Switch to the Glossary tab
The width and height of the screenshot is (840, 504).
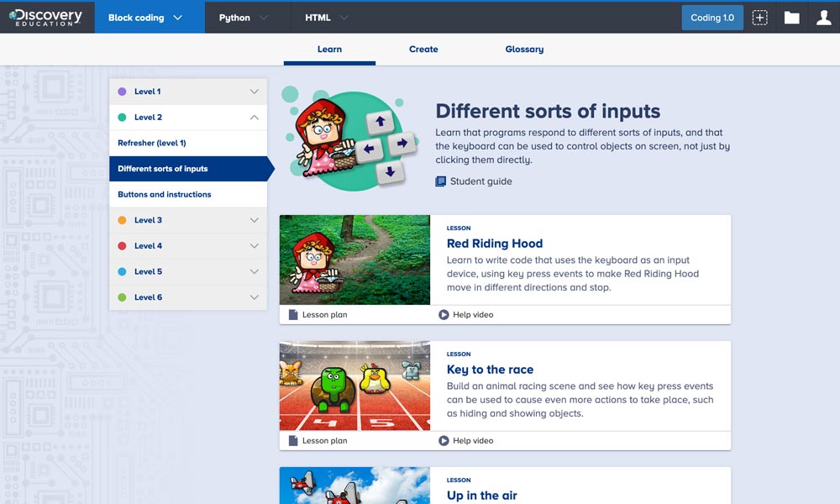[x=524, y=50]
